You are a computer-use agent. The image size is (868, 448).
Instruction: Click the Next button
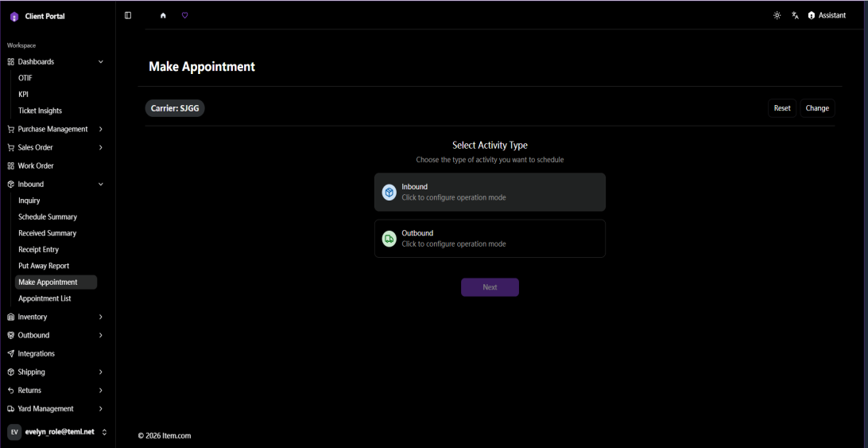(x=490, y=287)
